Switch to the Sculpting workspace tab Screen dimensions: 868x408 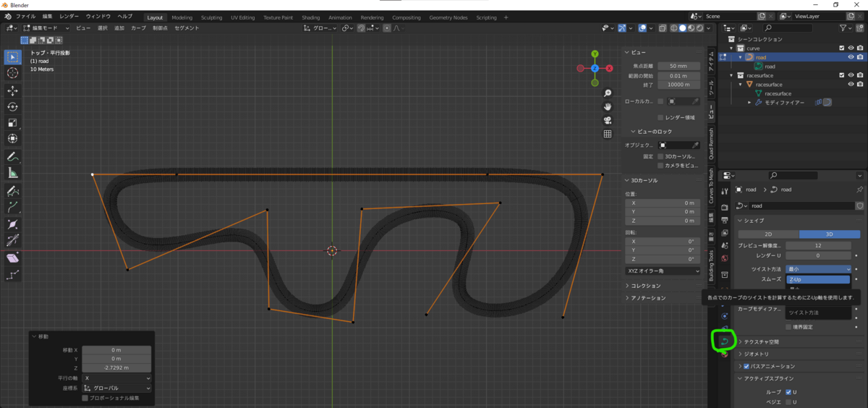point(211,17)
